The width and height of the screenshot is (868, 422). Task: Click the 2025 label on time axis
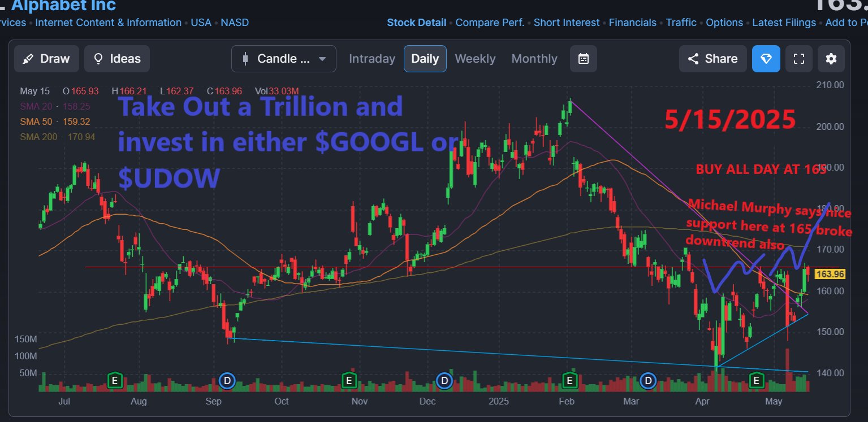click(499, 402)
